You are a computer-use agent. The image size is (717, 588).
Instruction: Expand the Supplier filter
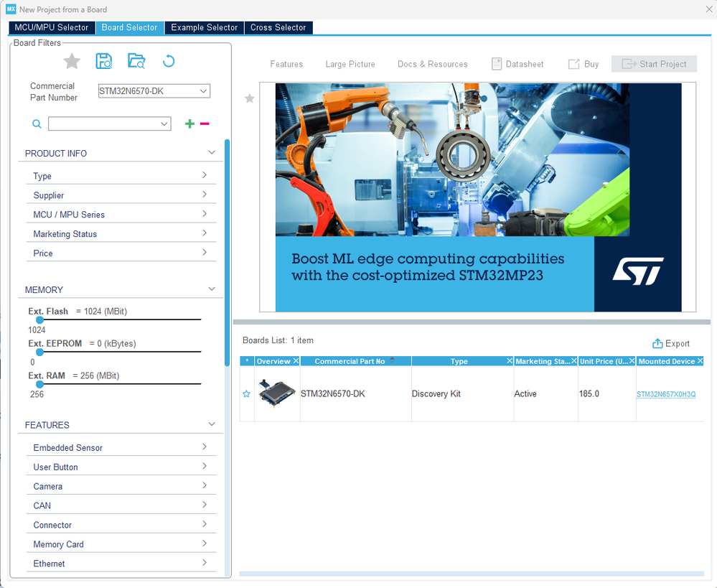click(x=121, y=195)
